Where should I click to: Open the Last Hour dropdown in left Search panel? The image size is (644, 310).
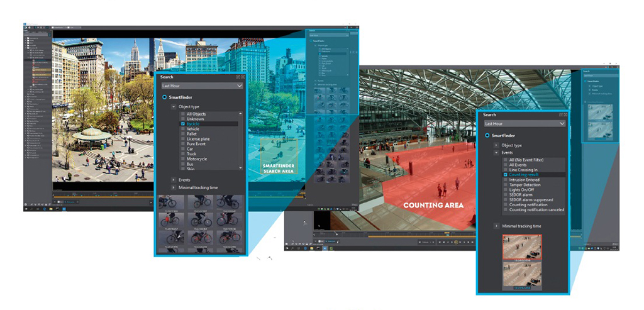[201, 86]
